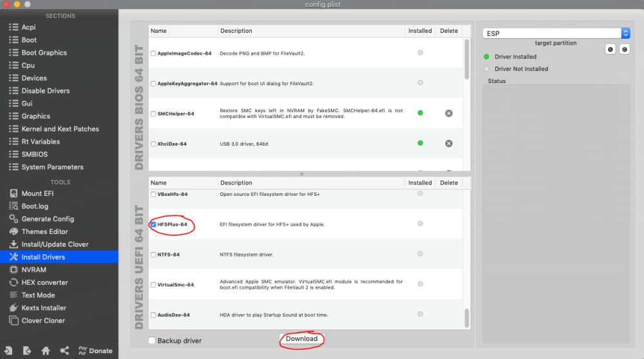Click the Name column header in BIOS table
Image resolution: width=644 pixels, height=359 pixels.
pyautogui.click(x=158, y=31)
